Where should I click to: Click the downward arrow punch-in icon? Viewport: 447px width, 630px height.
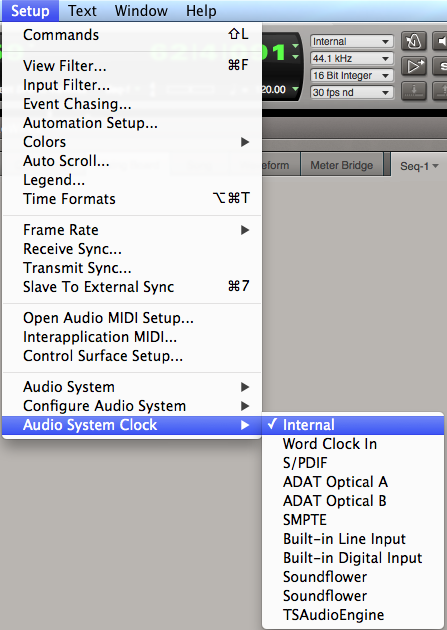tap(414, 91)
